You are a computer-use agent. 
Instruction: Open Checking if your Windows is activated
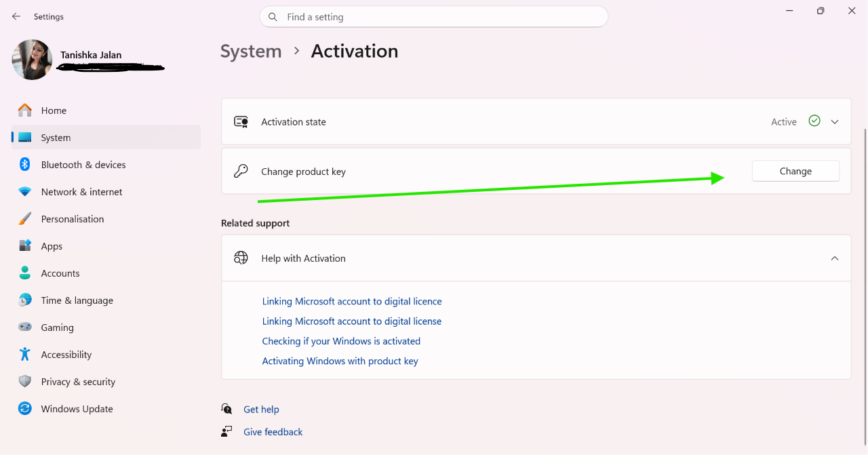pyautogui.click(x=341, y=341)
